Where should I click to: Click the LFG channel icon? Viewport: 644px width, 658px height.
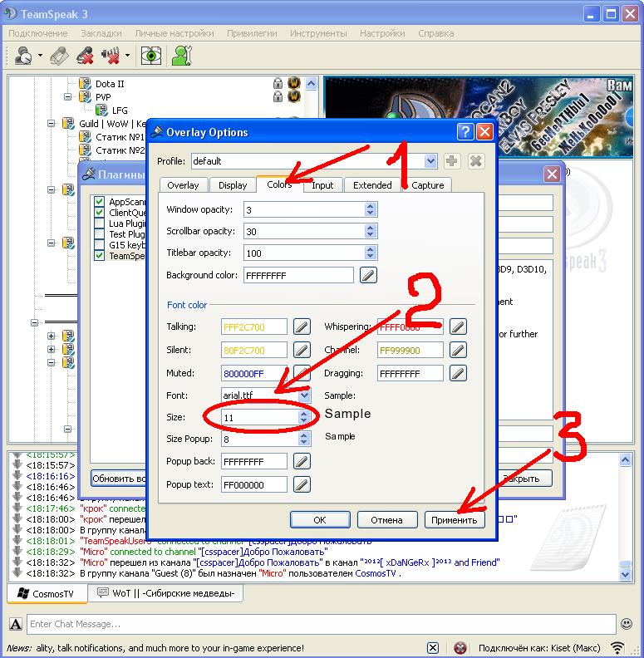(101, 110)
